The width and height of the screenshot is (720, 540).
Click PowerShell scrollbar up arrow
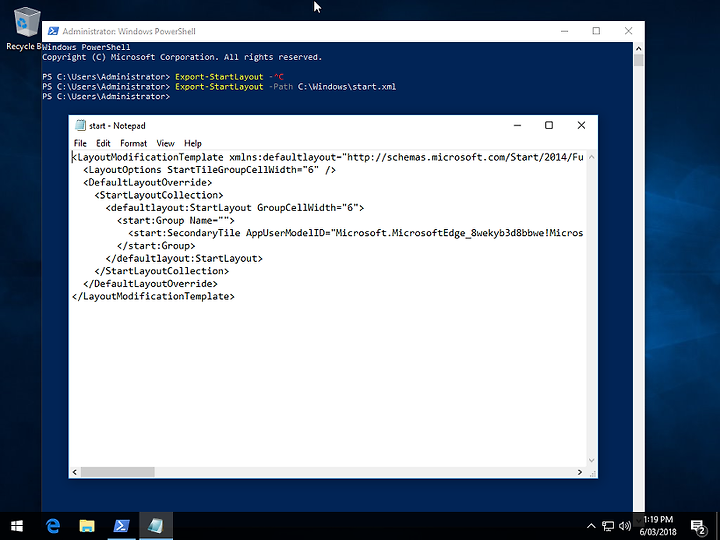(638, 48)
